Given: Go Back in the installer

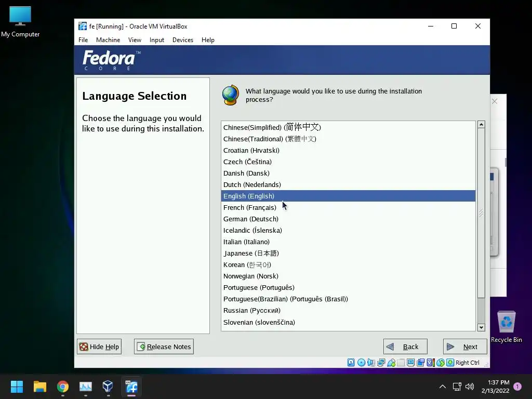Looking at the screenshot, I should tap(405, 347).
